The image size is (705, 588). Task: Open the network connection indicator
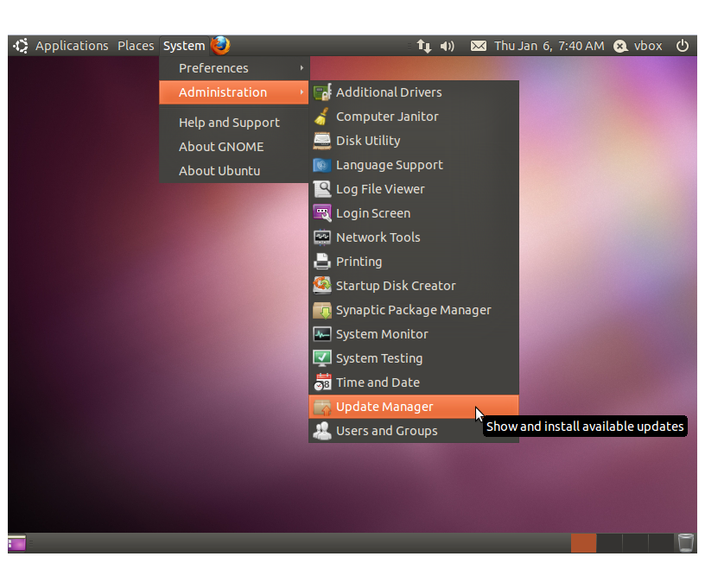click(x=423, y=46)
